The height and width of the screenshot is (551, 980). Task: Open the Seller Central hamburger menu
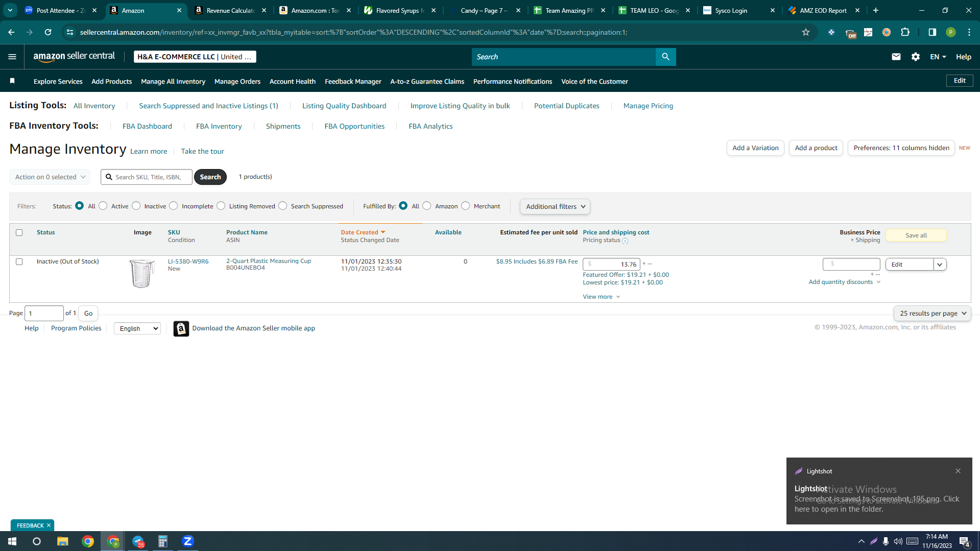coord(12,57)
